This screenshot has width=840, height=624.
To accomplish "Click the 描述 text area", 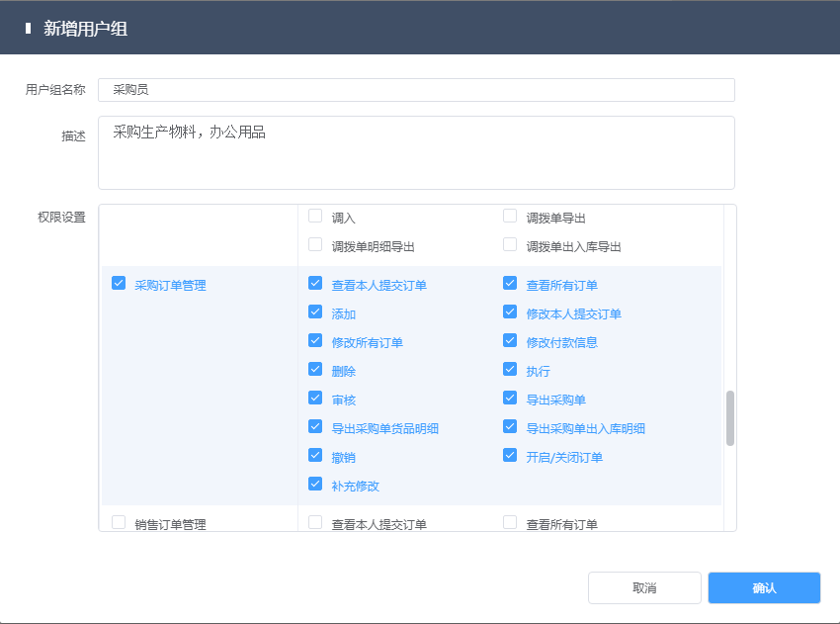I will (x=416, y=152).
